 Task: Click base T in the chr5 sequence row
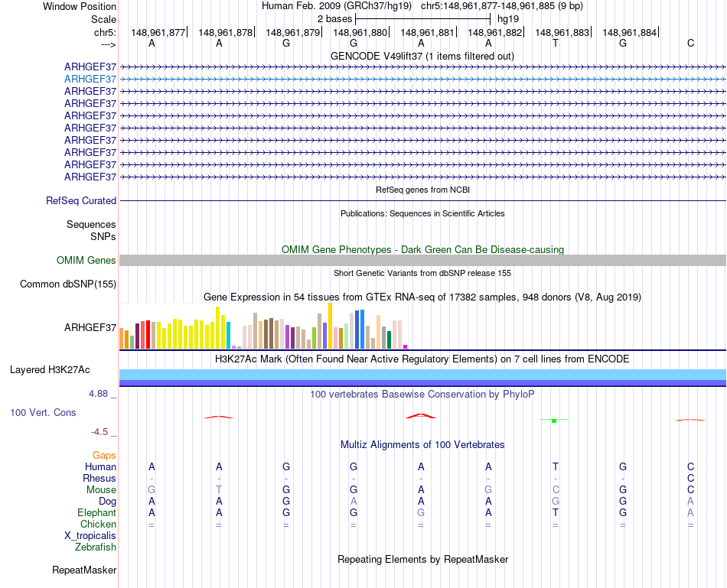pos(556,43)
